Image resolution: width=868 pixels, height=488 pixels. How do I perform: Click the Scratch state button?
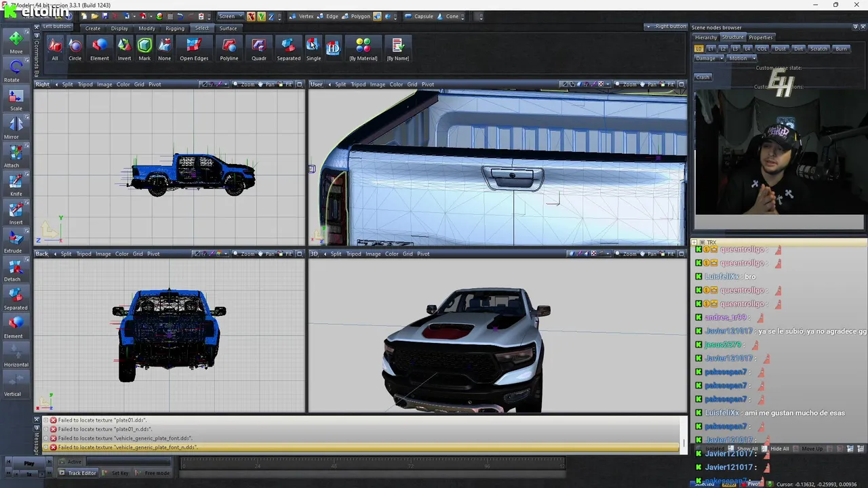(x=818, y=49)
